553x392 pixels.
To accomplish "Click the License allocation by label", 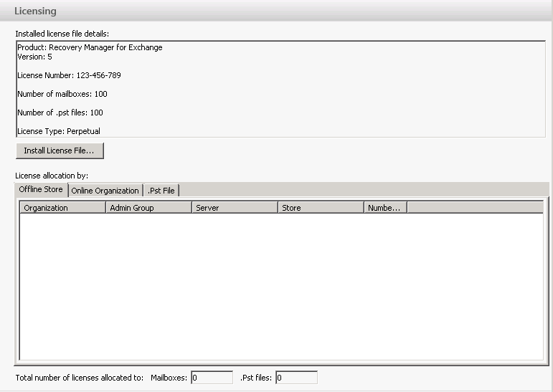I will click(52, 176).
